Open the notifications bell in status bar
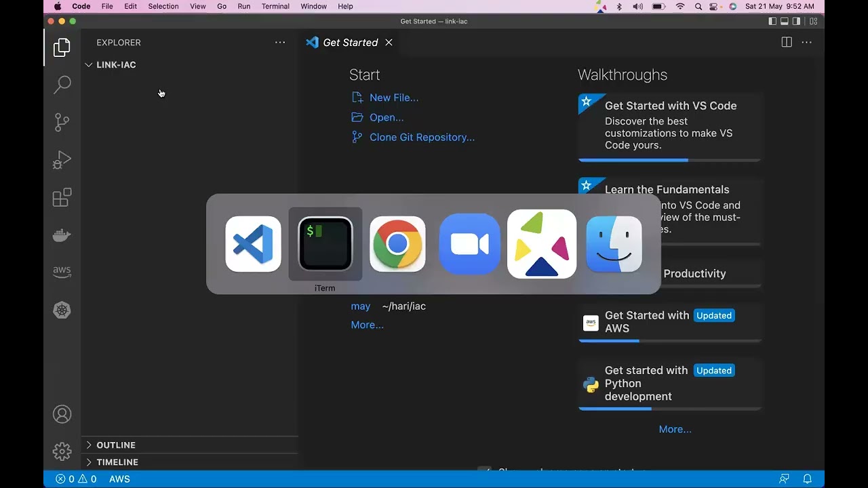Screen dimensions: 868x488 808,479
